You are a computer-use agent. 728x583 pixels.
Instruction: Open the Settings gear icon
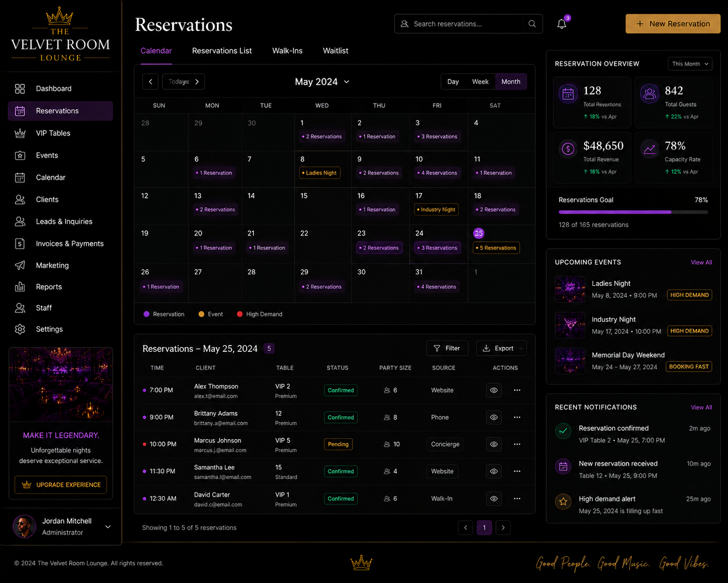(x=20, y=329)
